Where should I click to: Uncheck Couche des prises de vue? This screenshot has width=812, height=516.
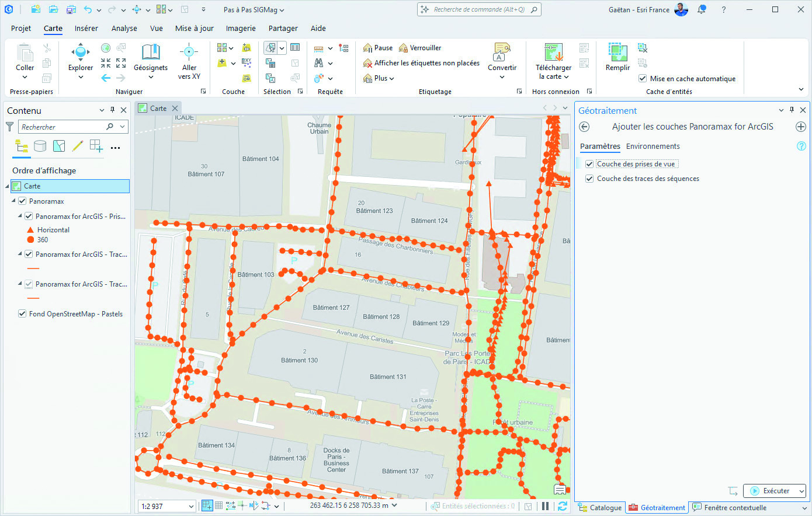pyautogui.click(x=589, y=164)
